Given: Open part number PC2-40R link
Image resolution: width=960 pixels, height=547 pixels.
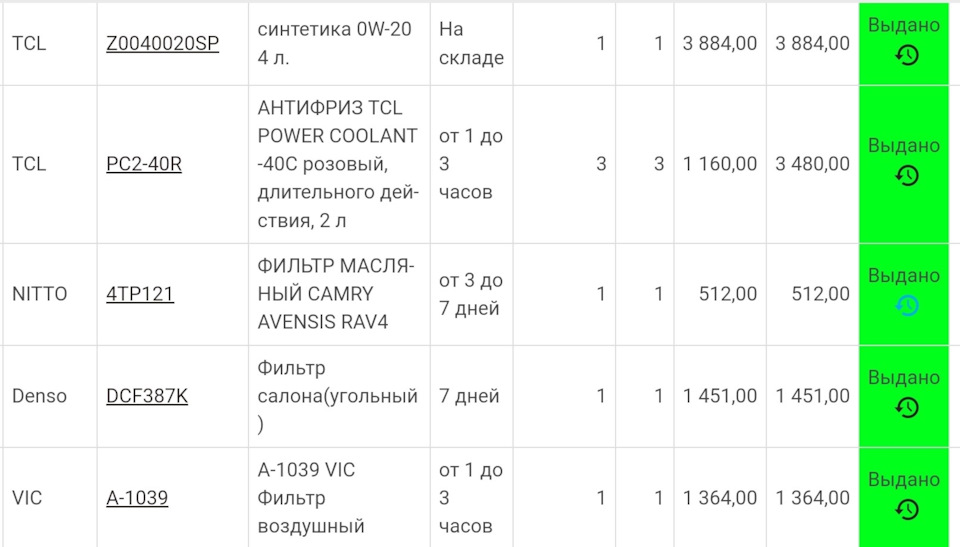Looking at the screenshot, I should [x=144, y=164].
